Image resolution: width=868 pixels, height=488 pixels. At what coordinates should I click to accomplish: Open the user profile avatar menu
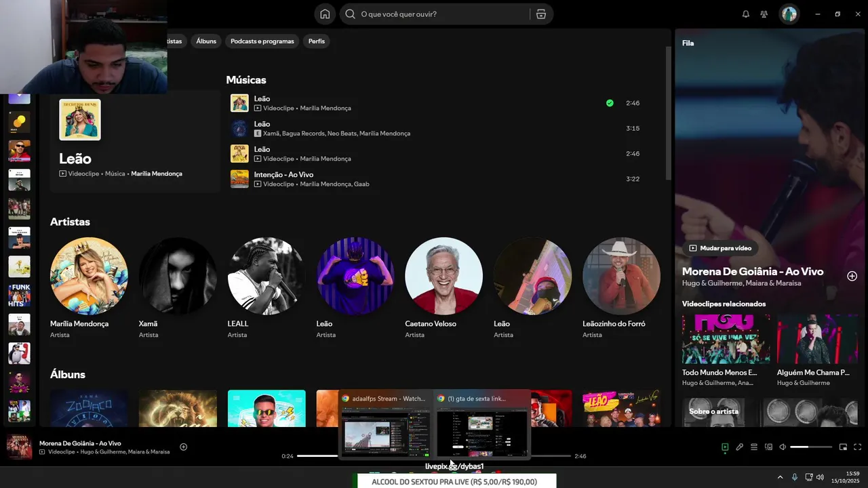click(789, 14)
